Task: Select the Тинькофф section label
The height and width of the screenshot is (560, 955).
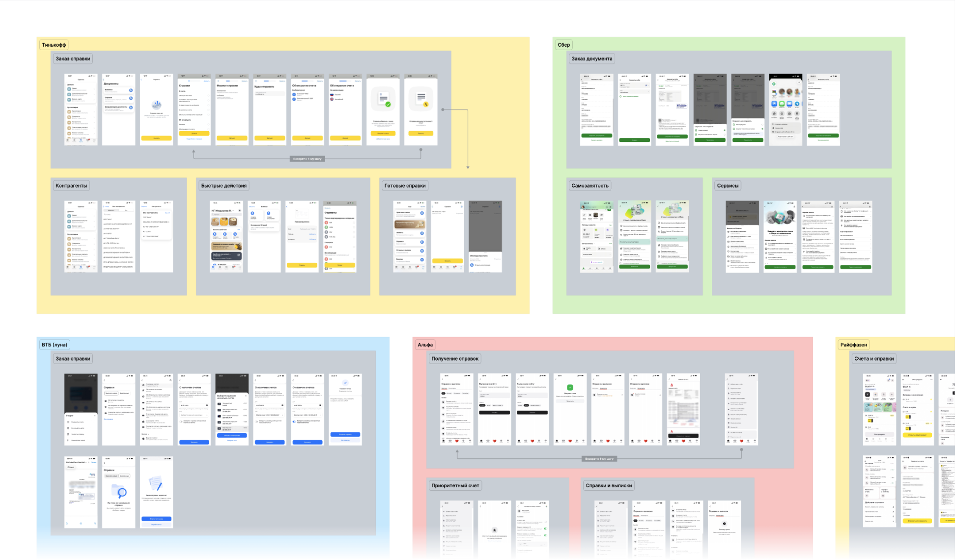Action: [x=54, y=45]
